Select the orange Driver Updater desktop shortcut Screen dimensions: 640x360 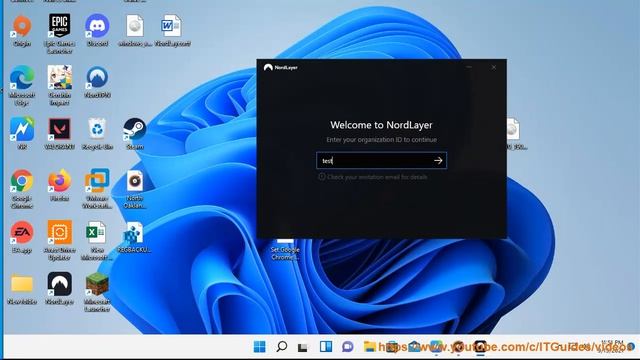[x=60, y=240]
